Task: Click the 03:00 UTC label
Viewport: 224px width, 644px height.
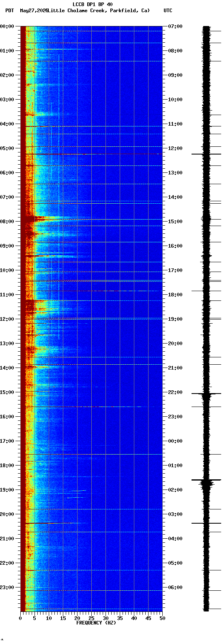Action: (175, 514)
